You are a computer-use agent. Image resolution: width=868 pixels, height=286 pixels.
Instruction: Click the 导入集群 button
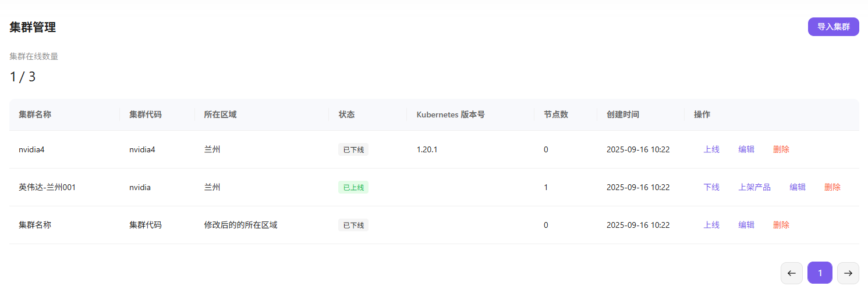[833, 27]
